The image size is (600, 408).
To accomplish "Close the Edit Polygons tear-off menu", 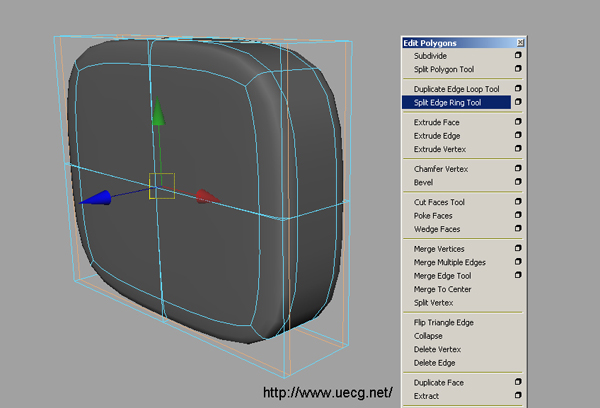I will (x=520, y=42).
